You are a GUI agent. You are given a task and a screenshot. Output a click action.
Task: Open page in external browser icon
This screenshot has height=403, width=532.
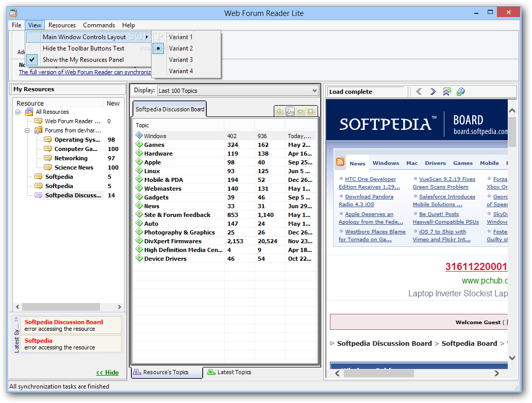(x=460, y=92)
